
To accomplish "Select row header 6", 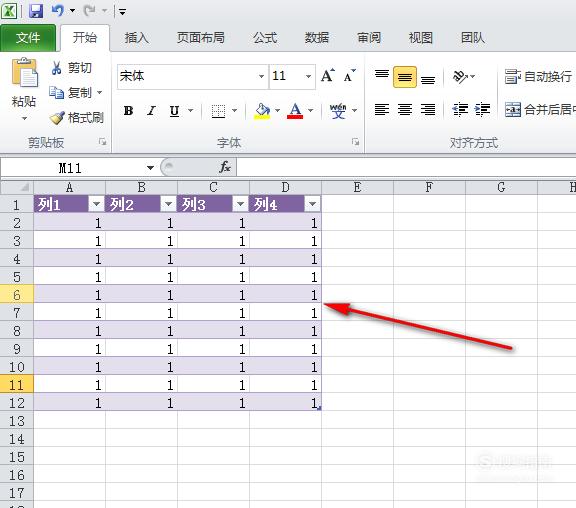I will coord(17,295).
